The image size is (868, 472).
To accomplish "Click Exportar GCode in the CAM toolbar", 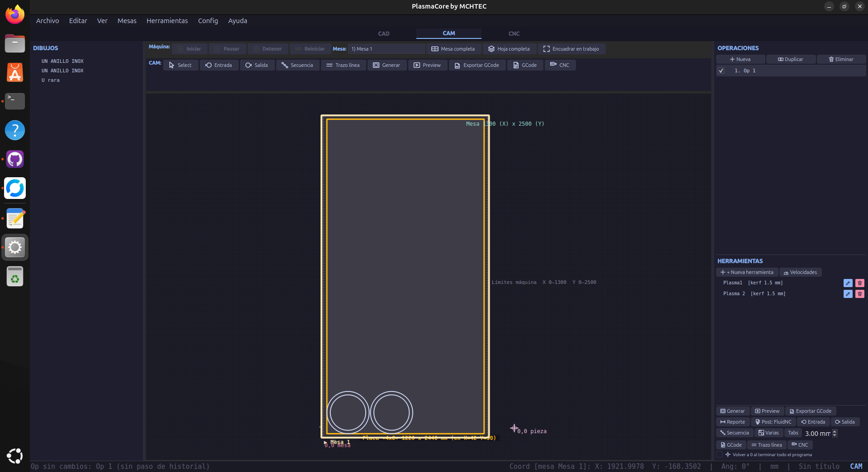I will tap(477, 65).
